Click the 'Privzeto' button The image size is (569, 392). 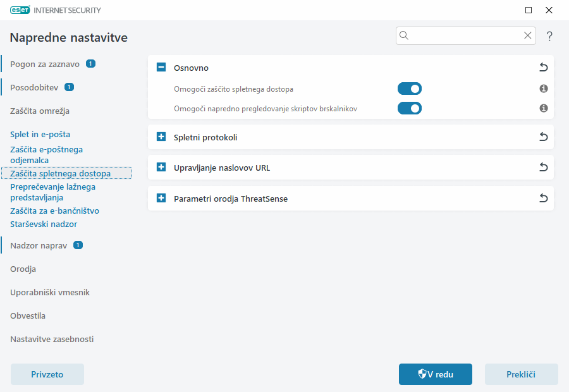pyautogui.click(x=47, y=374)
